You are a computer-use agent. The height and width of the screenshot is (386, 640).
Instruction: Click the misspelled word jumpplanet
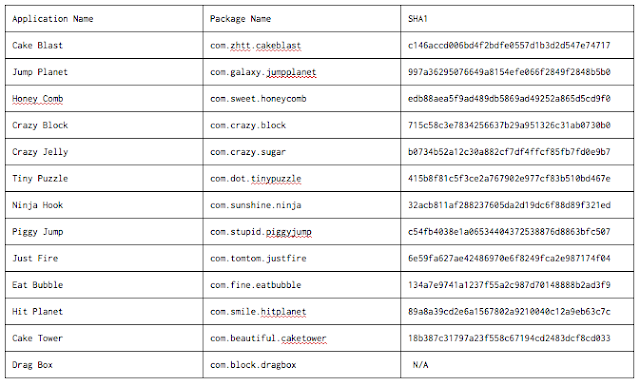coord(291,72)
